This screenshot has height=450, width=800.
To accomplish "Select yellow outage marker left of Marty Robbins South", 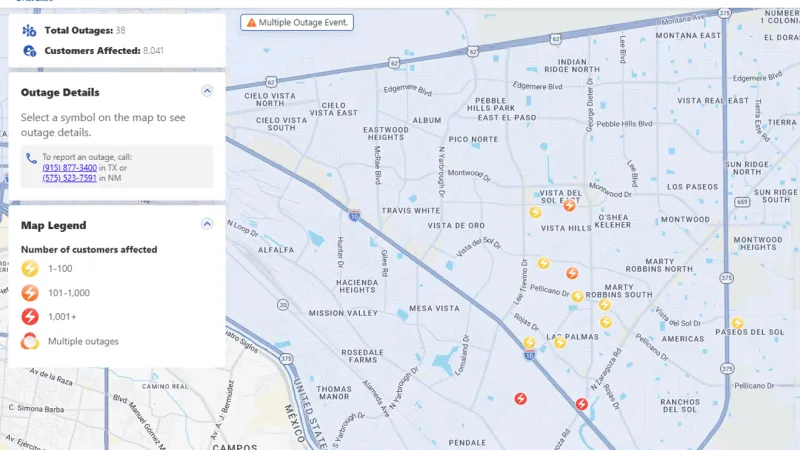I will (577, 296).
